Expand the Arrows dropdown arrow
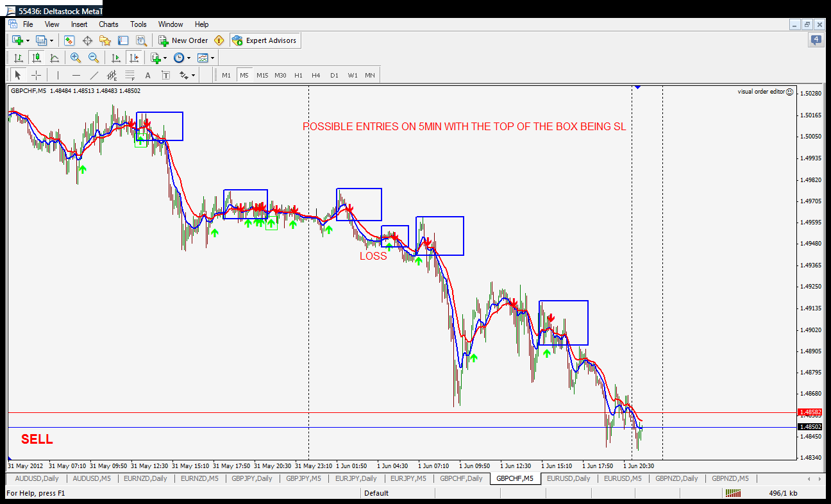This screenshot has width=831, height=504. pyautogui.click(x=194, y=75)
